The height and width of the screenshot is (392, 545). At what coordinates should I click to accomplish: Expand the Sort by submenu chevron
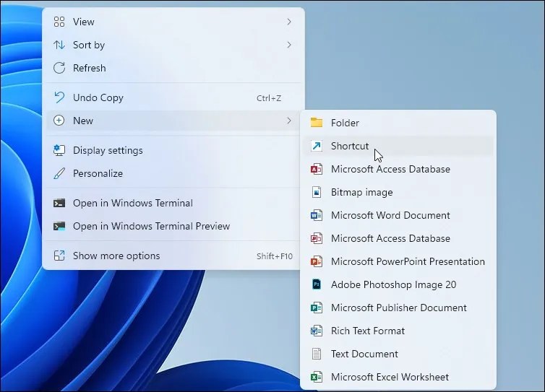click(289, 45)
